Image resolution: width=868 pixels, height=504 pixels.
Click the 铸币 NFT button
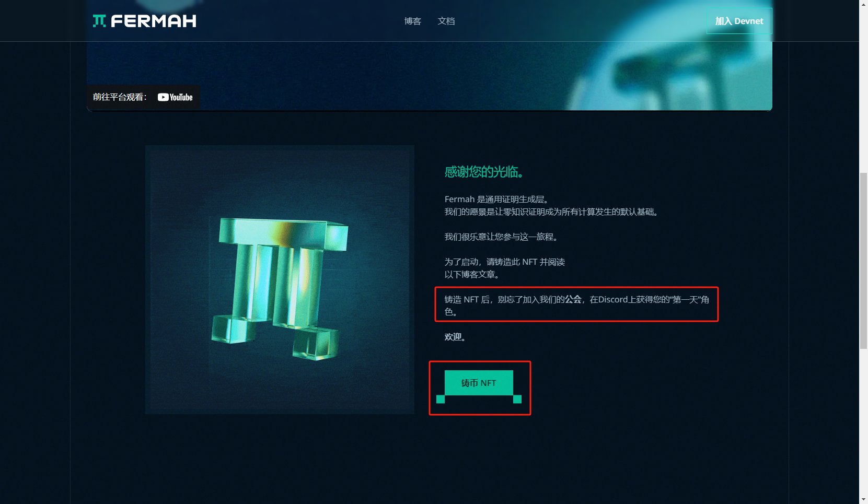pos(479,383)
